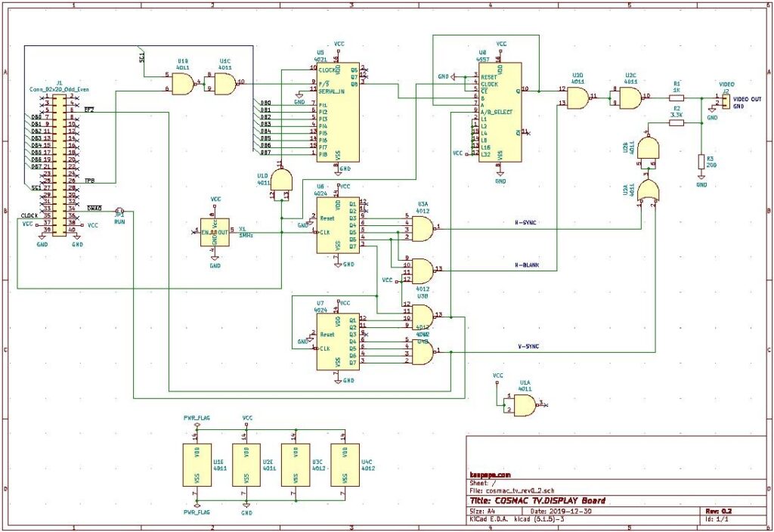Click the U5 4021 shift register body
Viewport: 774px width, 532px height.
pyautogui.click(x=338, y=112)
